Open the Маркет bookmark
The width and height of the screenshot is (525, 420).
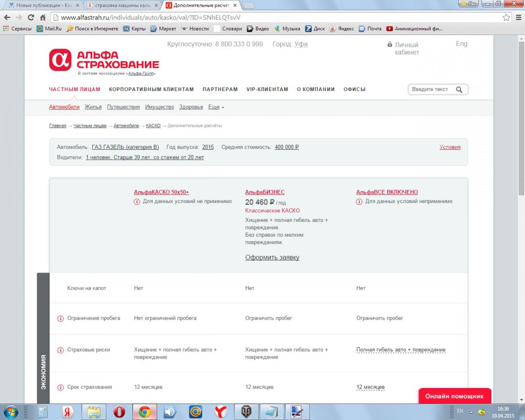tap(163, 28)
